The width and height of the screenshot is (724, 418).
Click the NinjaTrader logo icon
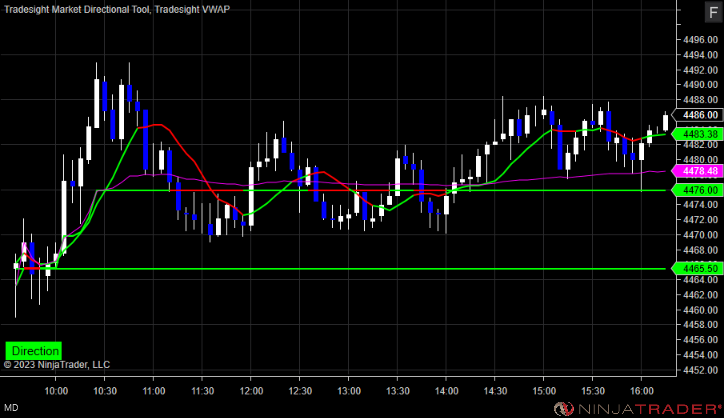[x=564, y=409]
